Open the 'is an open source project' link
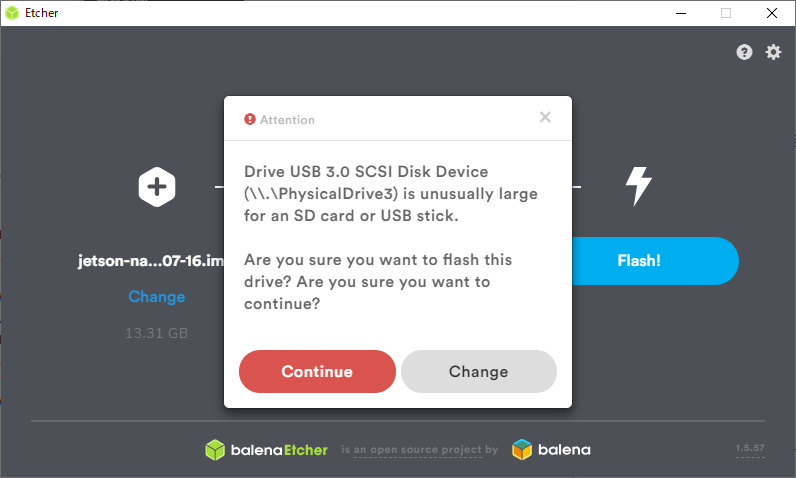Screen dimensions: 796x478 pyautogui.click(x=418, y=450)
